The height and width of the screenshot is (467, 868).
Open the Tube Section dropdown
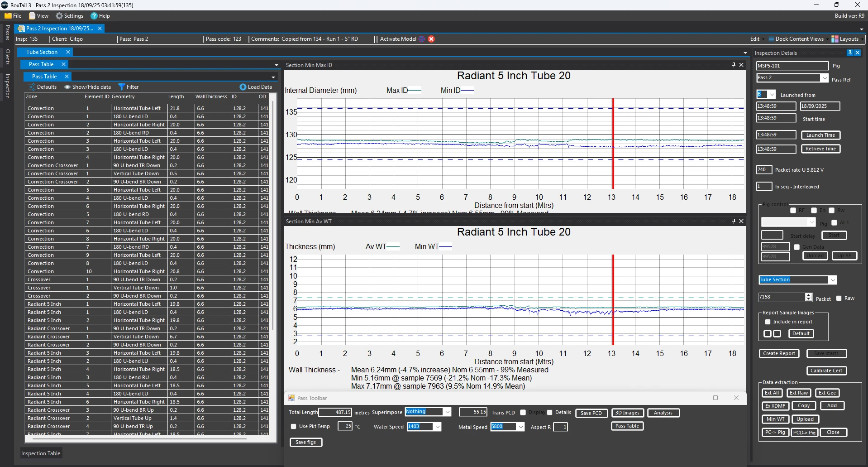[x=833, y=280]
